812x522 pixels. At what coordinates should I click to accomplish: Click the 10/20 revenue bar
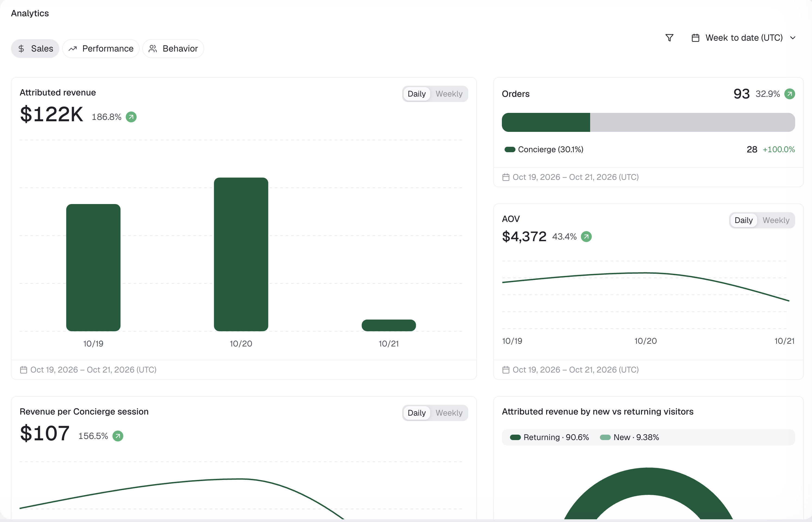point(241,254)
